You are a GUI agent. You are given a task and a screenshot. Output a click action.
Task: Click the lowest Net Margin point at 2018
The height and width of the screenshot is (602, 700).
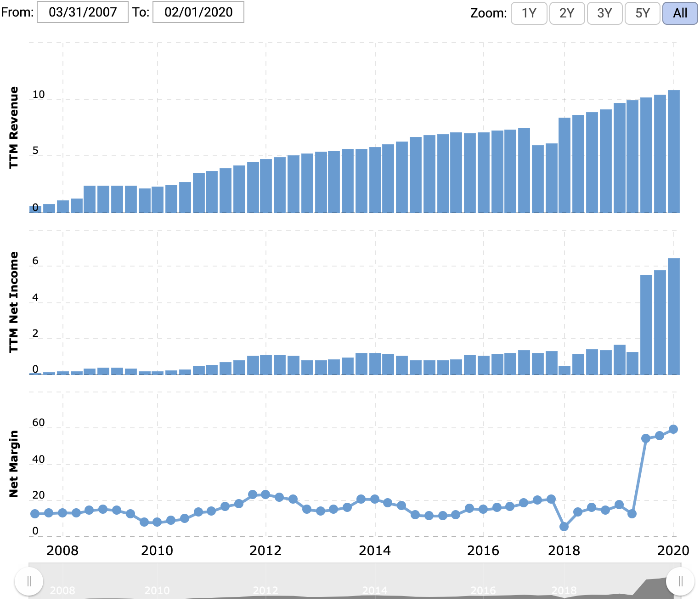point(564,527)
